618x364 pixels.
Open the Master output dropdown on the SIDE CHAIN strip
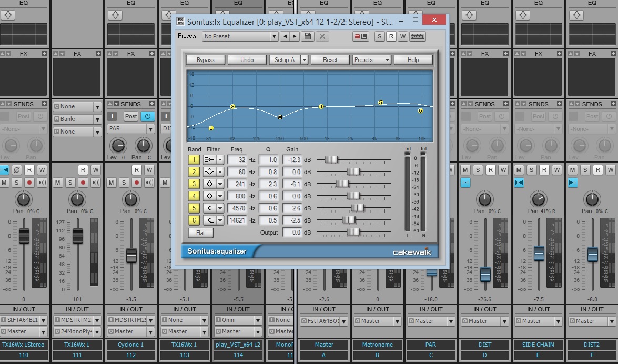538,321
